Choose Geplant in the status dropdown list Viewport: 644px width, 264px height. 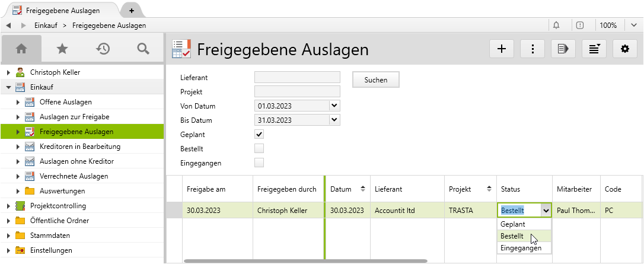point(512,225)
